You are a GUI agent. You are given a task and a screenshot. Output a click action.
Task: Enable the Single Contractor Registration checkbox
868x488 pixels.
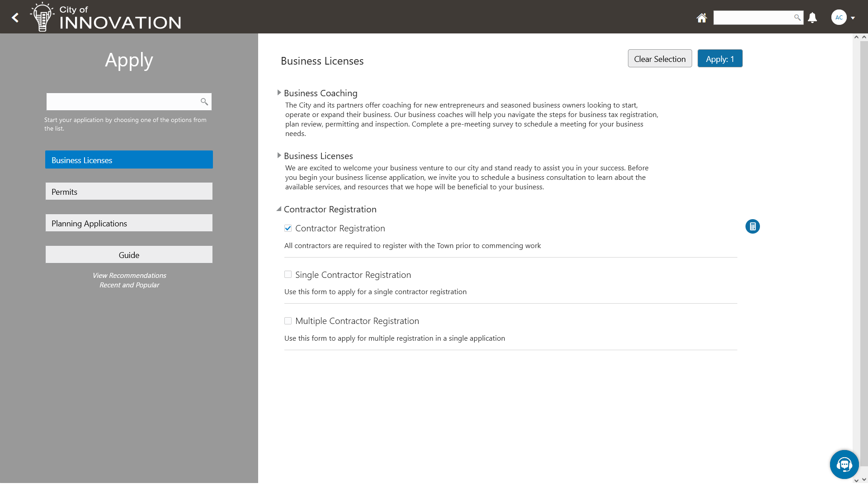[x=288, y=274]
